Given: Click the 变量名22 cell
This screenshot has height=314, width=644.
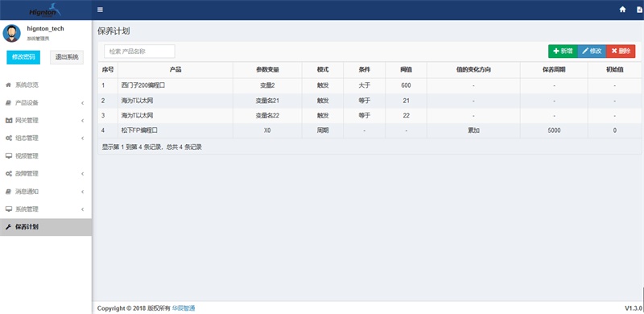Looking at the screenshot, I should click(x=267, y=115).
